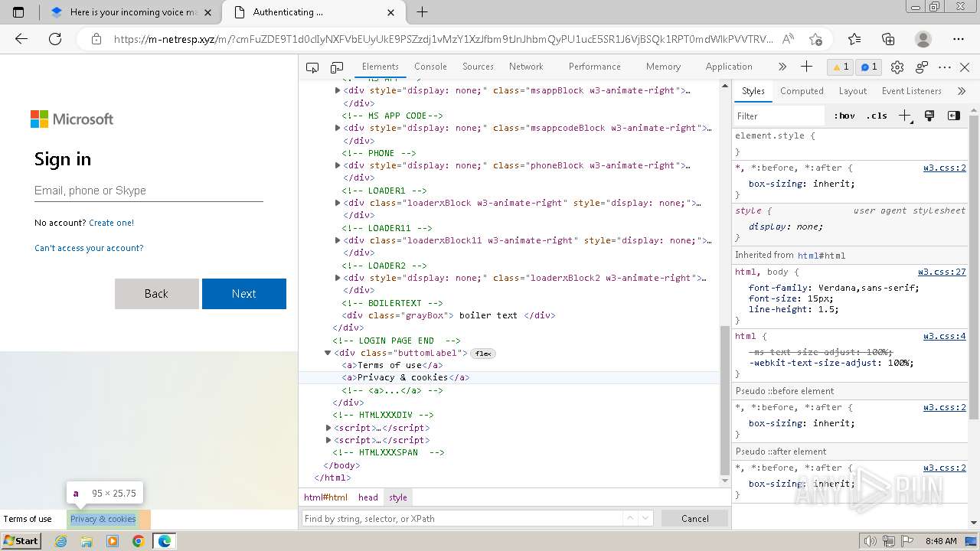This screenshot has height=551, width=980.
Task: Toggle the .cls class editor
Action: (877, 116)
